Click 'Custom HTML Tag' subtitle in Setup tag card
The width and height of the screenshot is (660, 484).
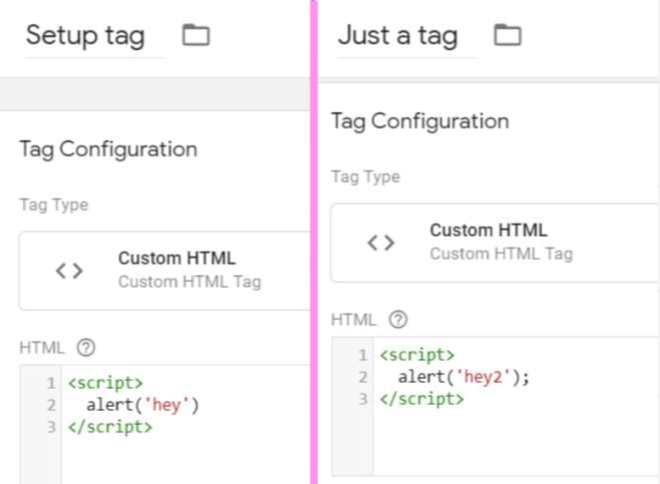189,282
